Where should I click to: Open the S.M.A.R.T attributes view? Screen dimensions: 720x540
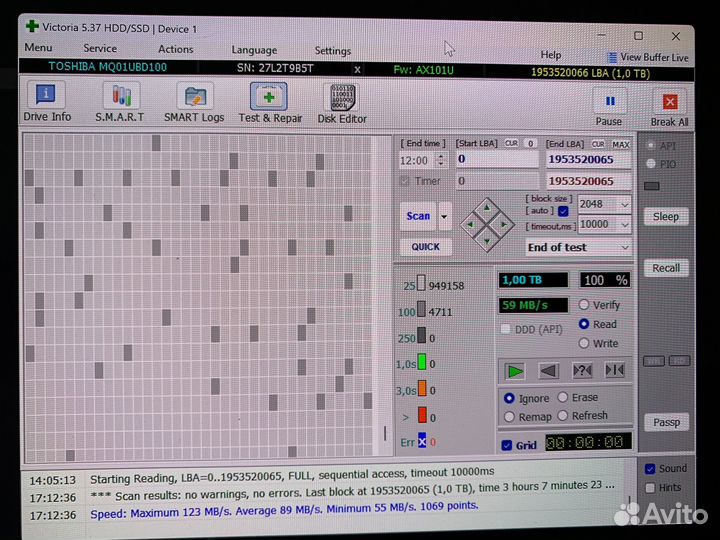pos(120,103)
